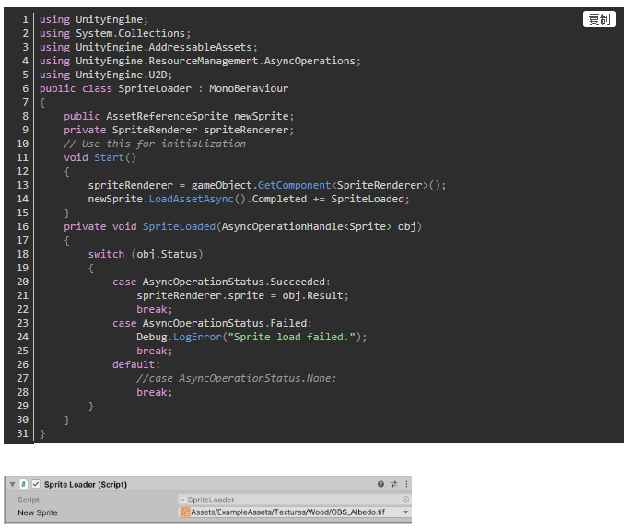Open the component help reference icon
631x530 pixels.
[381, 484]
